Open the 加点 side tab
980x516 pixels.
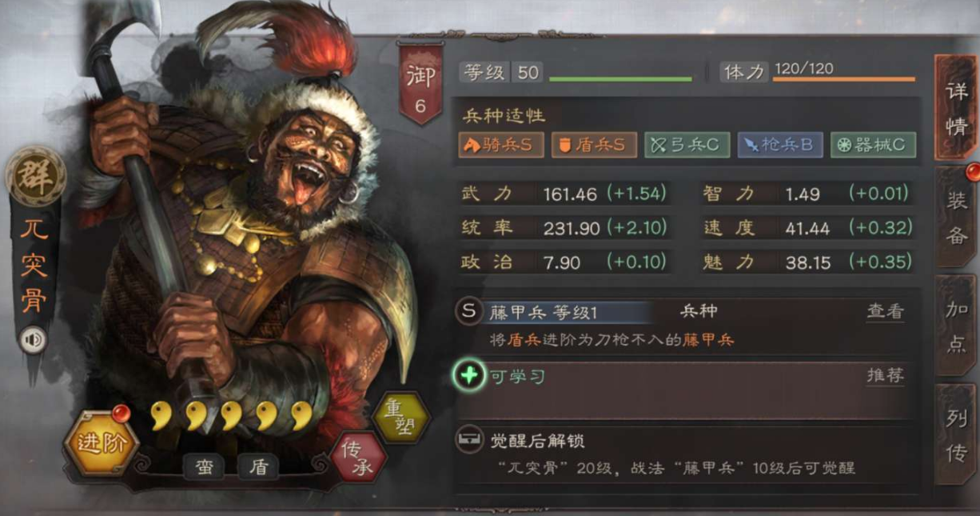[957, 324]
